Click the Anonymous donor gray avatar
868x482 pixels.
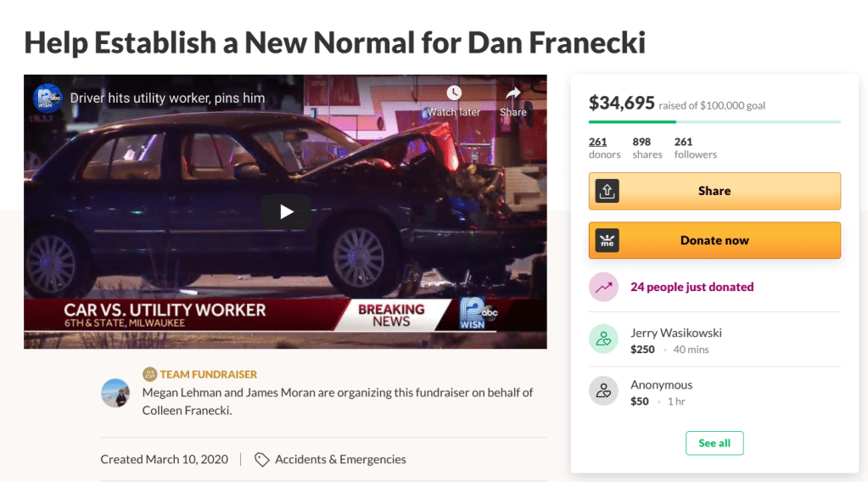click(603, 390)
